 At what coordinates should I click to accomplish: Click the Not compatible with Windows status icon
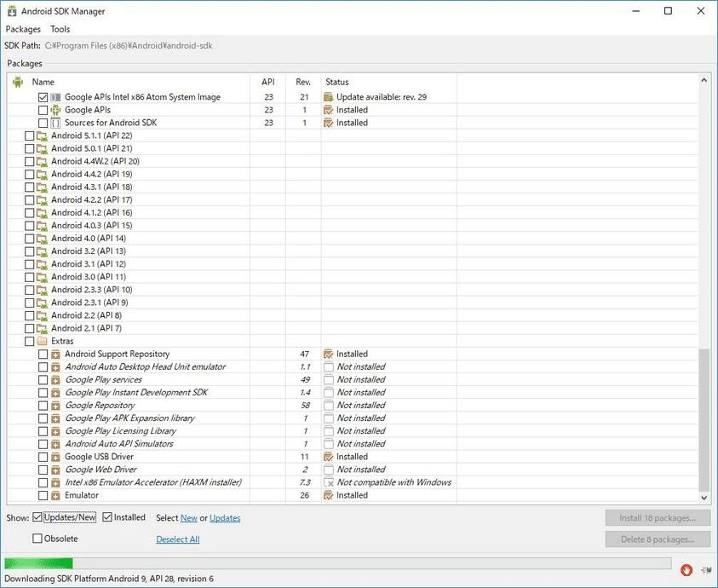coord(328,482)
